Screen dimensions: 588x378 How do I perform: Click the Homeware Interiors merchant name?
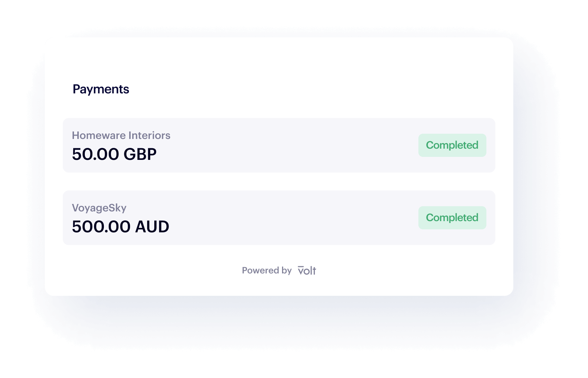(x=121, y=135)
